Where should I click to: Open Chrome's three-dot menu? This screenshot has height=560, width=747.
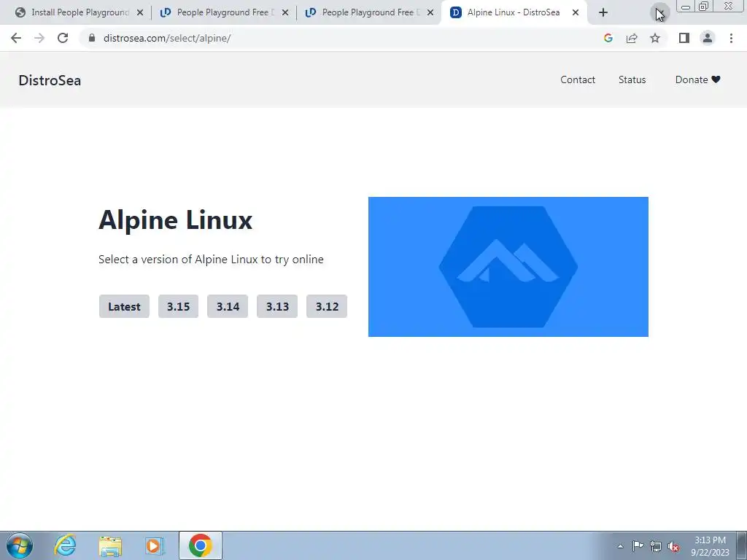pos(731,38)
